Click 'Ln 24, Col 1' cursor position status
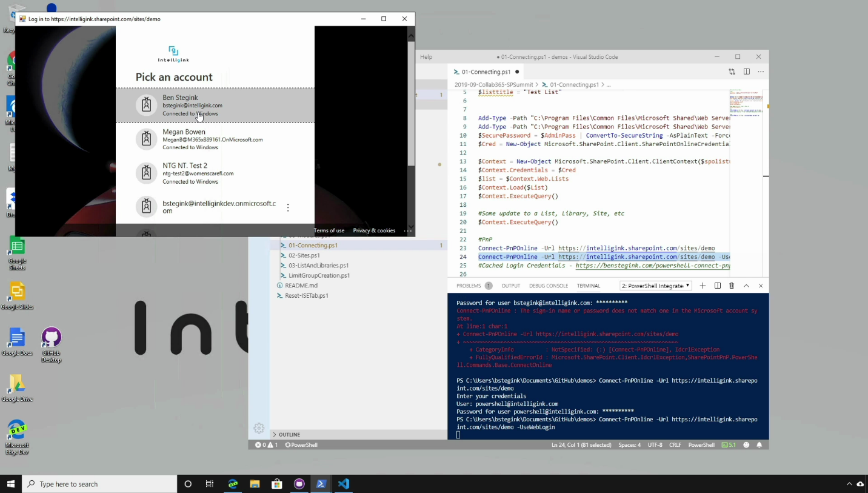 pyautogui.click(x=581, y=445)
